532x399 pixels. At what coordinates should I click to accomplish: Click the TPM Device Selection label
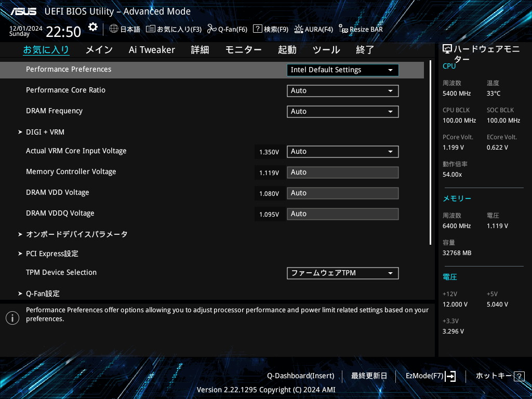(x=61, y=272)
